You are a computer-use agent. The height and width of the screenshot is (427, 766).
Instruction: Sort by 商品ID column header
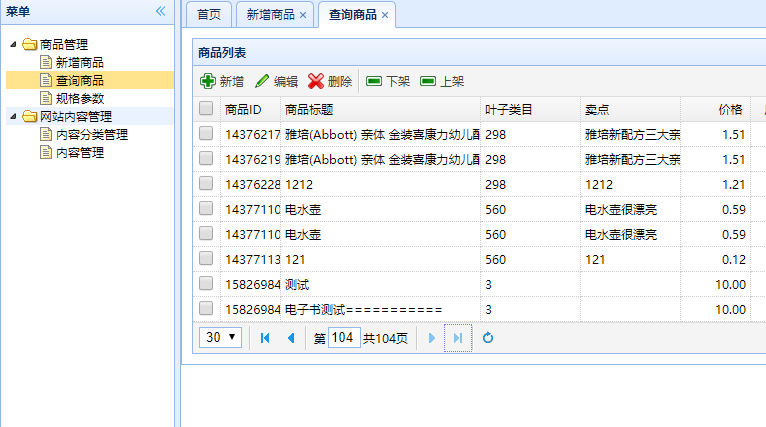(x=251, y=109)
